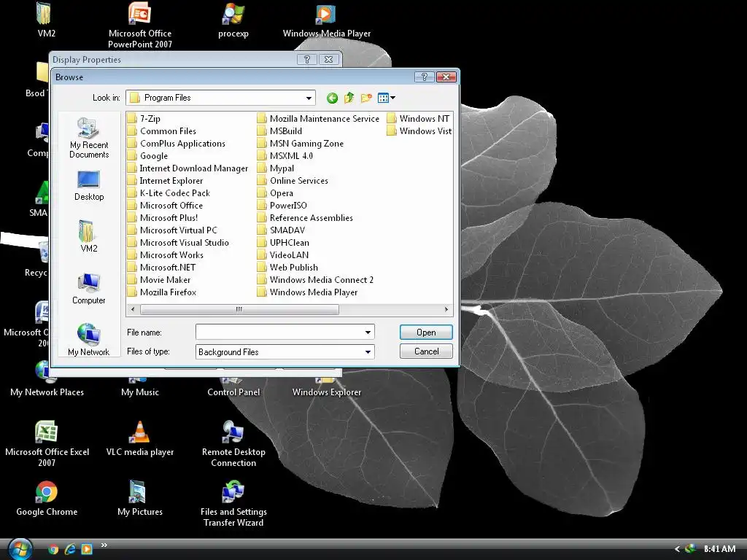
Task: Select the Google folder
Action: point(147,156)
